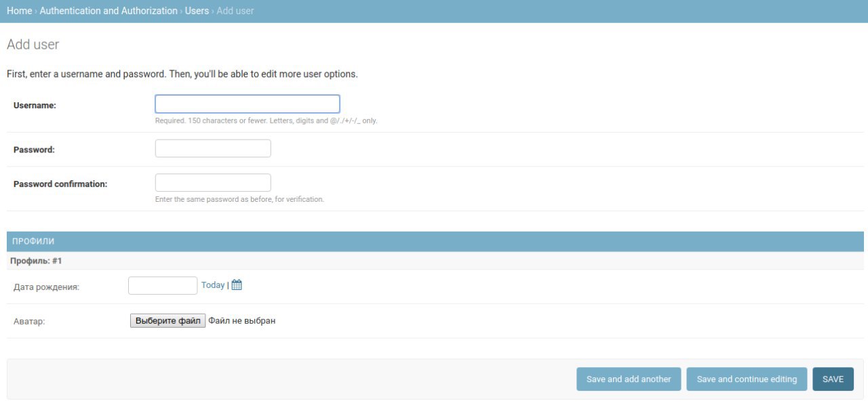Click Save and add another
Screen dimensions: 868x403
point(629,379)
